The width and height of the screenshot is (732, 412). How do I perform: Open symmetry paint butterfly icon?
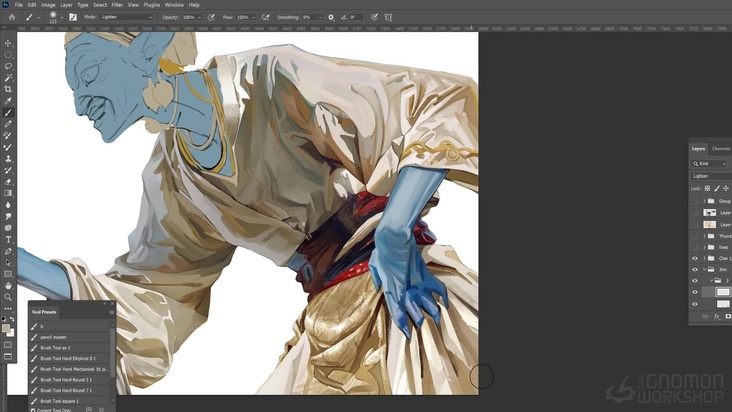[x=388, y=17]
